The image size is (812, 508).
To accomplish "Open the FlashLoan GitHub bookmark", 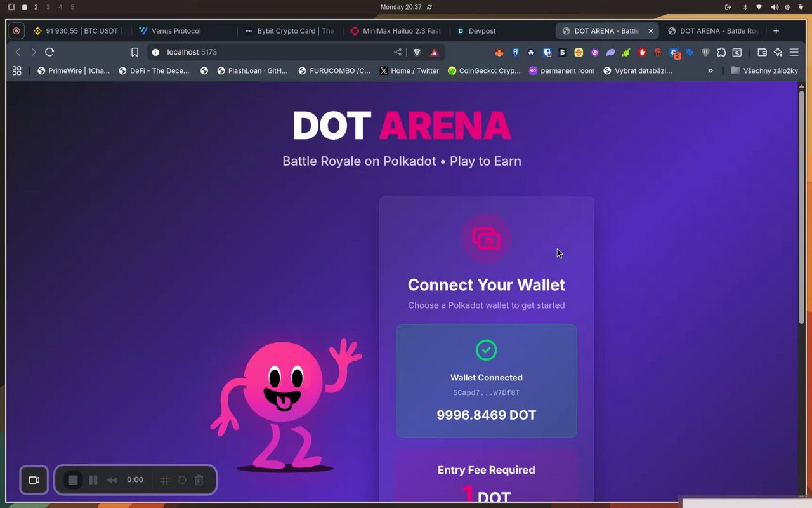I will point(252,70).
